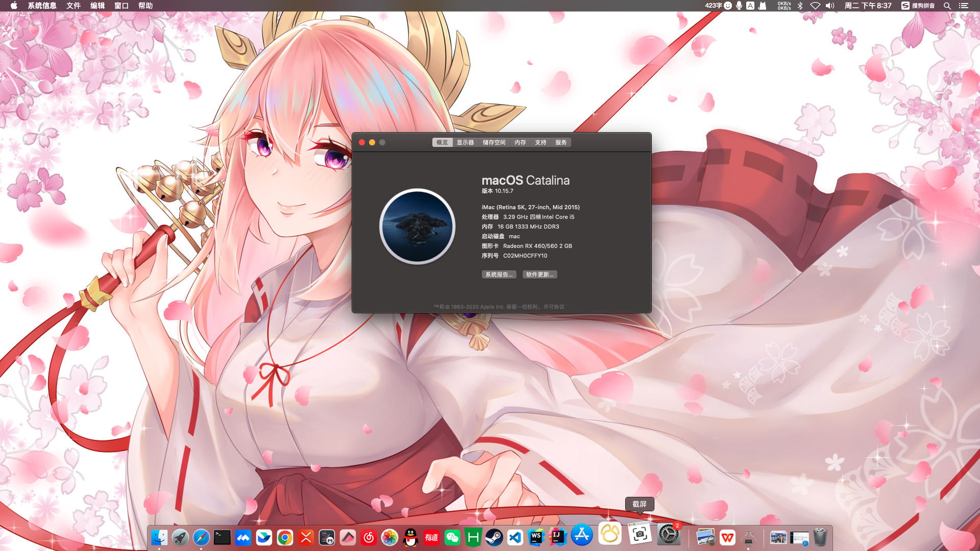The height and width of the screenshot is (551, 980).
Task: Open the Navicat icon
Action: [x=609, y=533]
